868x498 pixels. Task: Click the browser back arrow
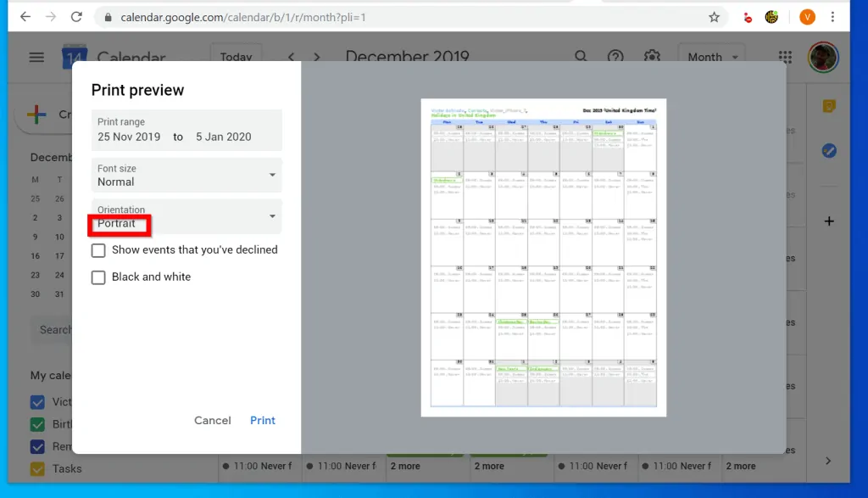pos(25,17)
